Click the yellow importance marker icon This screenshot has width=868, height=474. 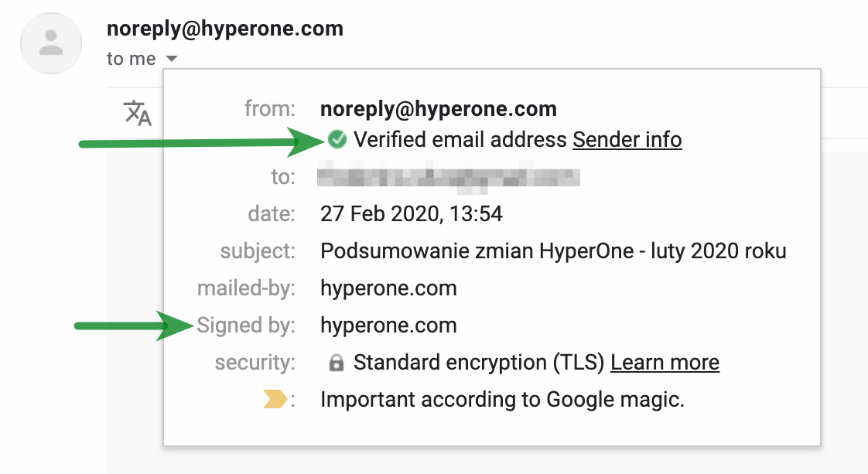click(x=275, y=400)
